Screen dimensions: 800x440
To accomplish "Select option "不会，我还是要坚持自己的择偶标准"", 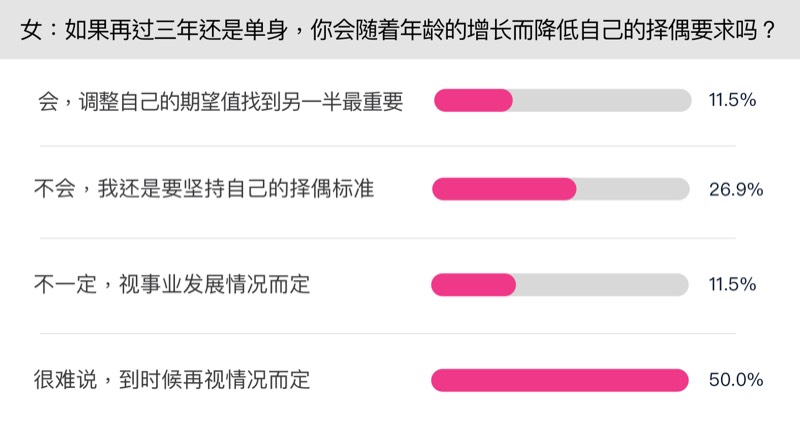I will [204, 189].
